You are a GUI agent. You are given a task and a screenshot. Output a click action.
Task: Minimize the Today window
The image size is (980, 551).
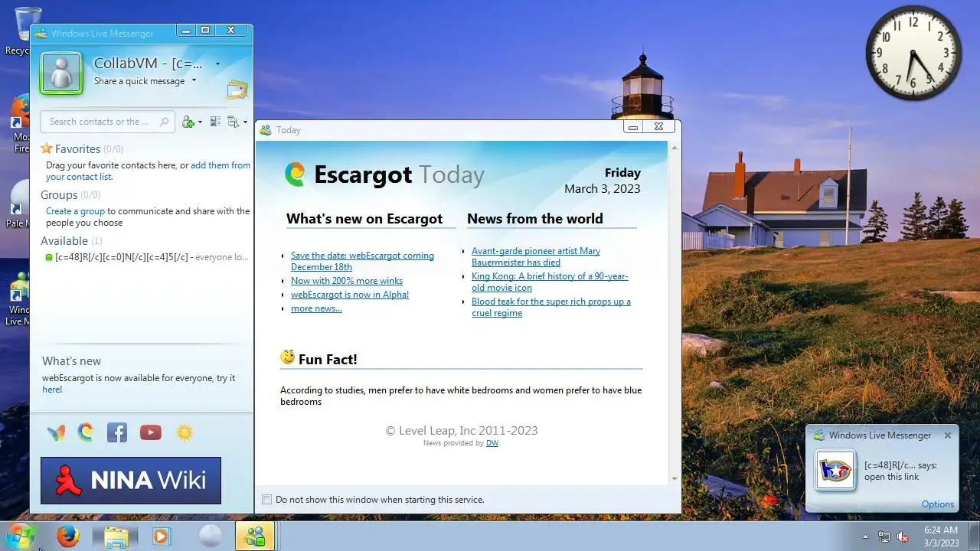tap(633, 127)
